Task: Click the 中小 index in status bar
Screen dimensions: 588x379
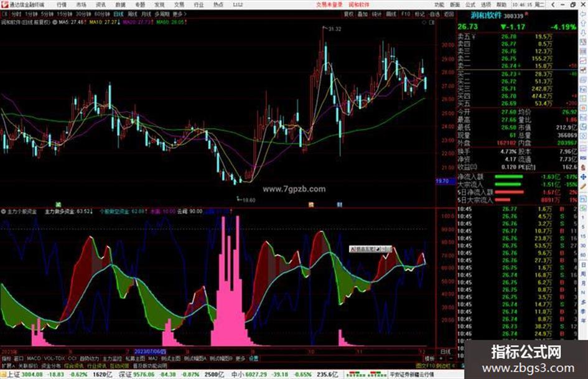Action: 237,374
